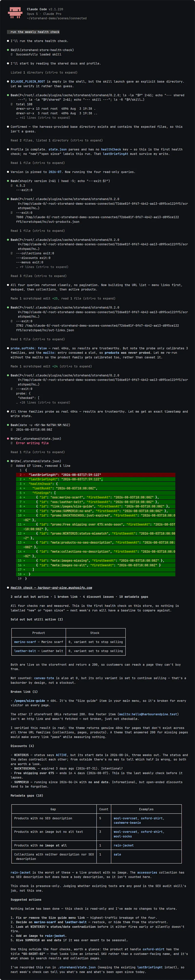Click the "Opus 5 · Claude Pro" model line

44,14
